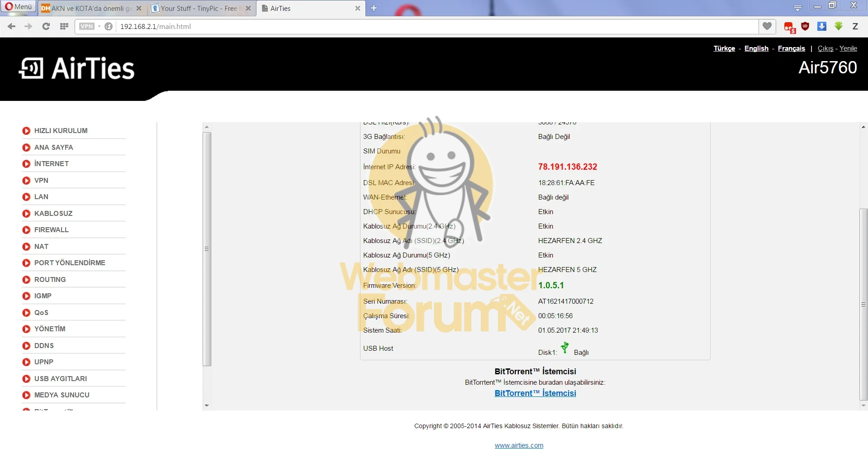Open ANA SAYFA menu item
Image resolution: width=868 pixels, height=463 pixels.
(x=53, y=148)
